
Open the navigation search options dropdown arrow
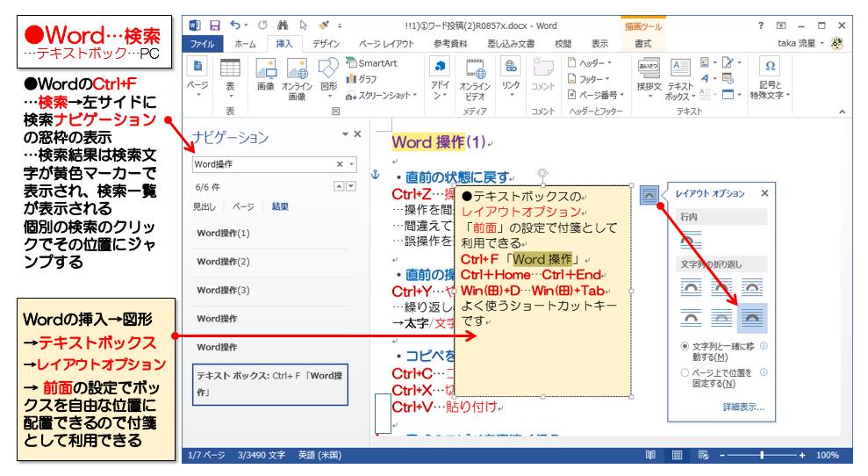351,164
